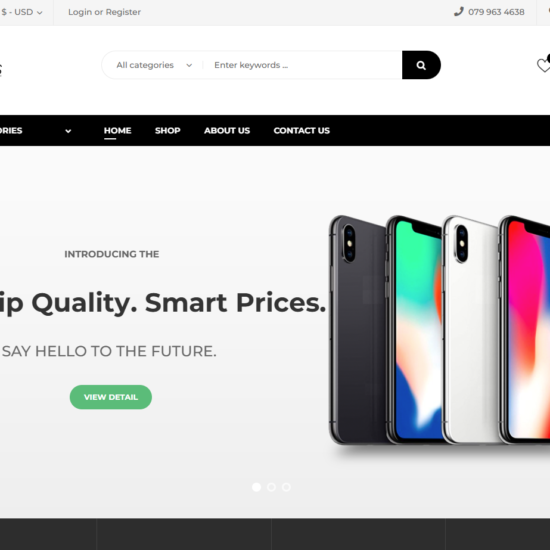550x550 pixels.
Task: Go to the HOME menu item
Action: pyautogui.click(x=118, y=130)
